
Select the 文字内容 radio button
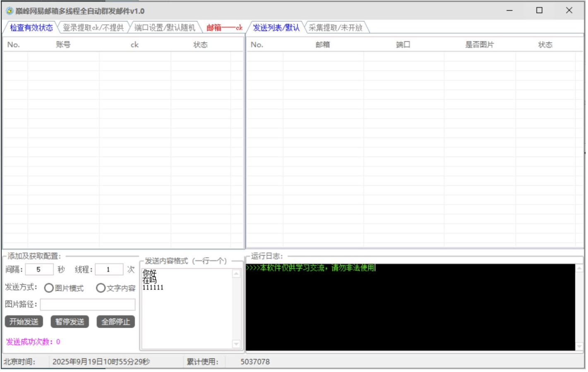point(101,288)
